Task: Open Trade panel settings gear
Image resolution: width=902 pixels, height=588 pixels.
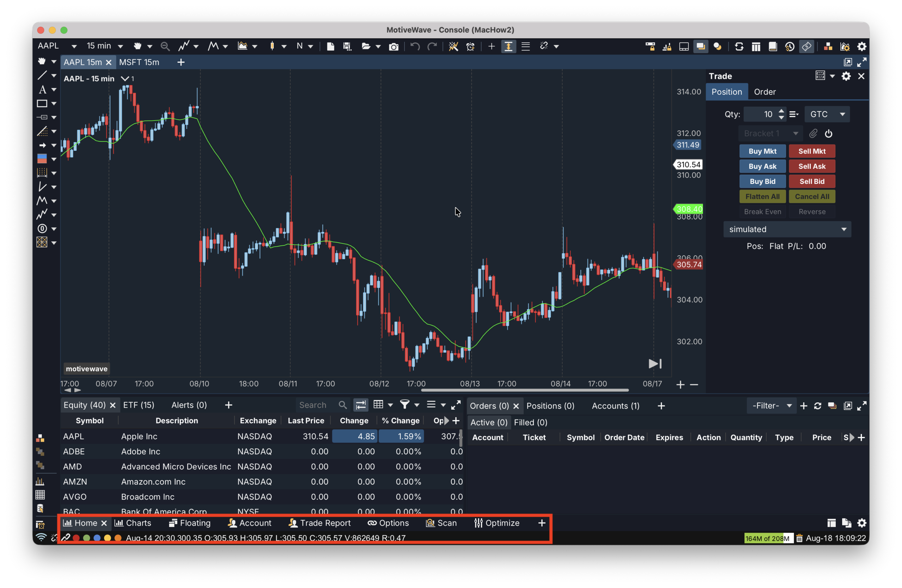Action: 846,76
